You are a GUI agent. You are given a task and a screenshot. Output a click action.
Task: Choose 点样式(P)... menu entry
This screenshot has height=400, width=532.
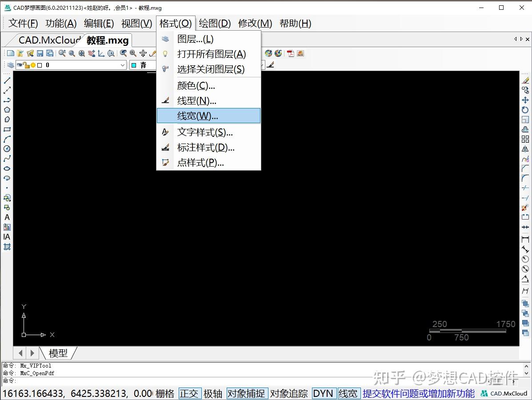click(208, 163)
